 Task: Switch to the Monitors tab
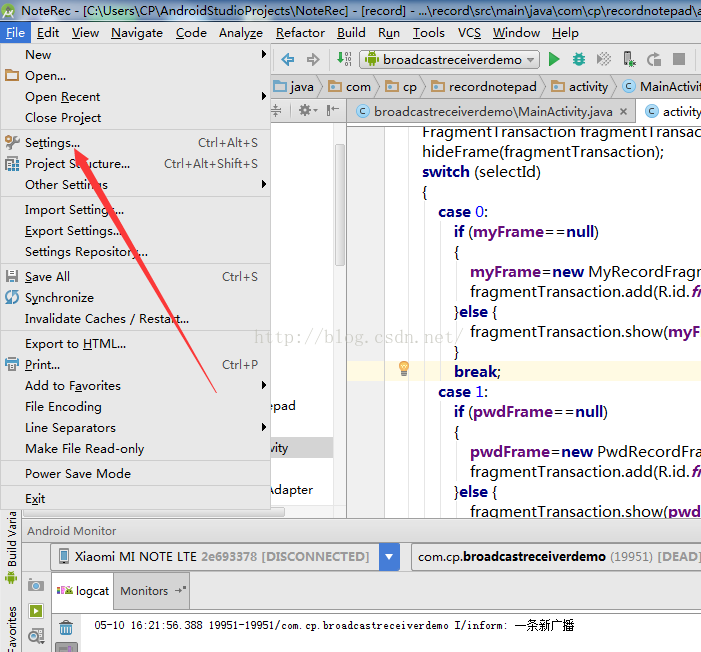click(145, 591)
